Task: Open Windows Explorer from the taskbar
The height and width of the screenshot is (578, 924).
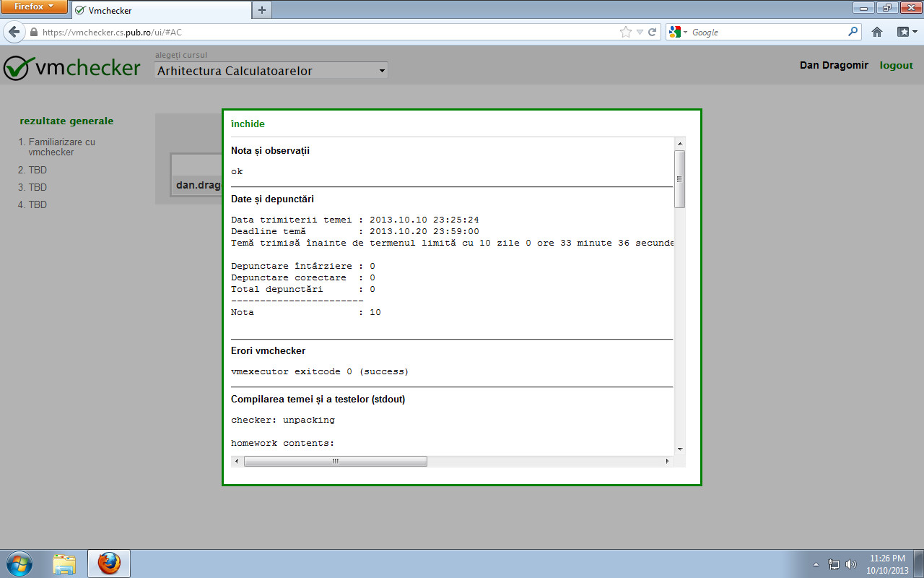Action: [64, 563]
